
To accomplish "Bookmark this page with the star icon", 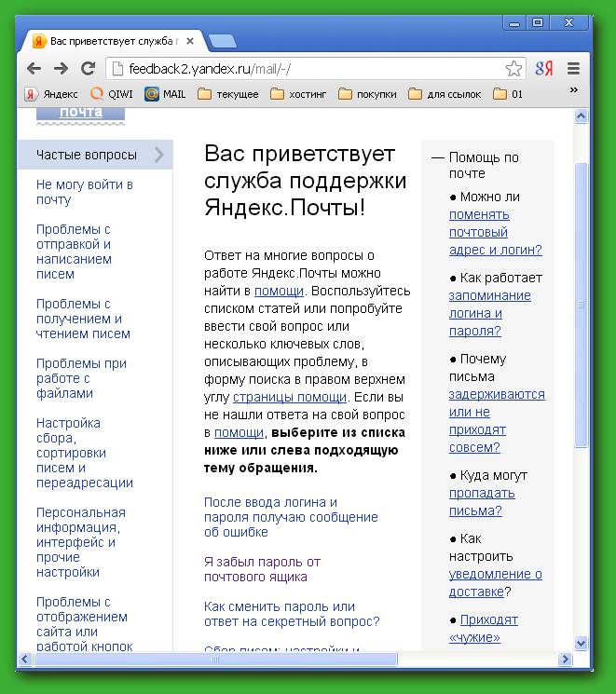I will tap(513, 69).
